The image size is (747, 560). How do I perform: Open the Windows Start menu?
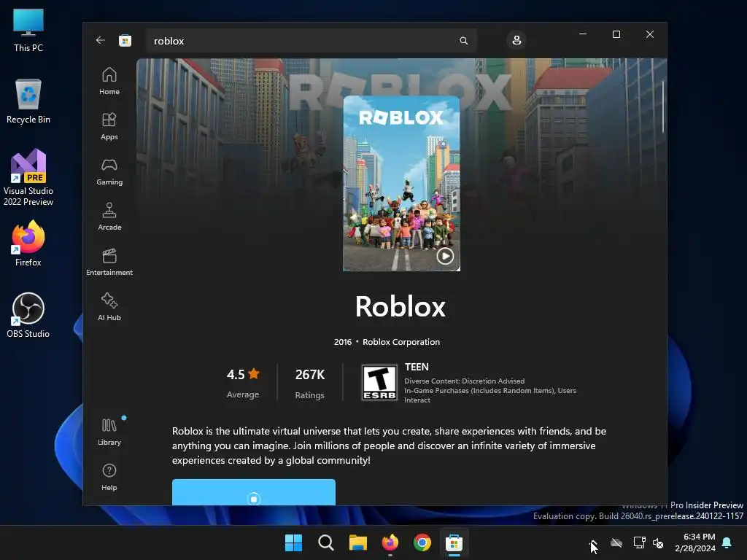tap(293, 542)
